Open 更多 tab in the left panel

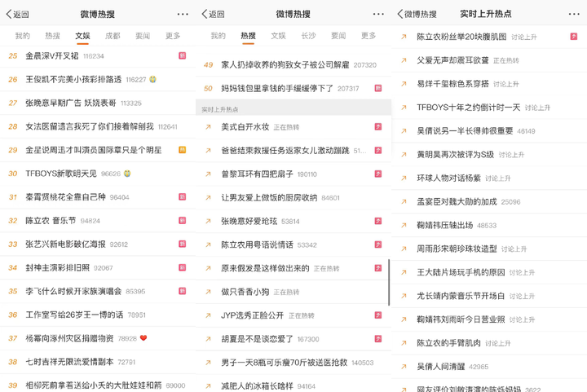click(173, 36)
